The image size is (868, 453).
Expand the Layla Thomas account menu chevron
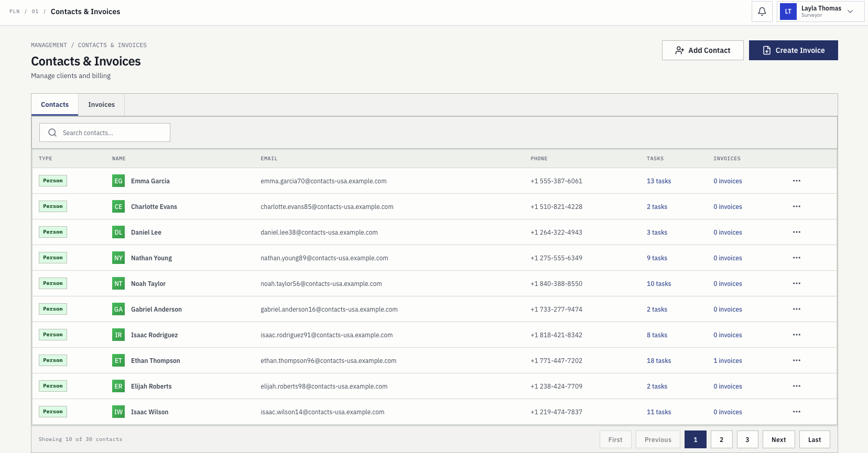pos(850,12)
